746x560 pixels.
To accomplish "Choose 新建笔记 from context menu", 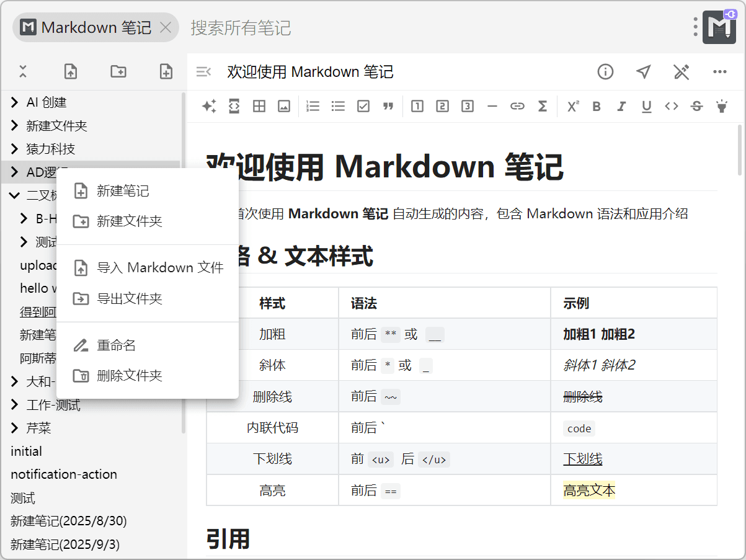I will tap(123, 191).
